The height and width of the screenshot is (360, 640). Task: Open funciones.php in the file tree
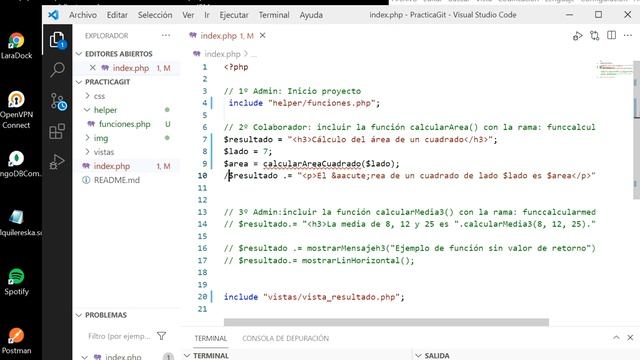click(124, 124)
